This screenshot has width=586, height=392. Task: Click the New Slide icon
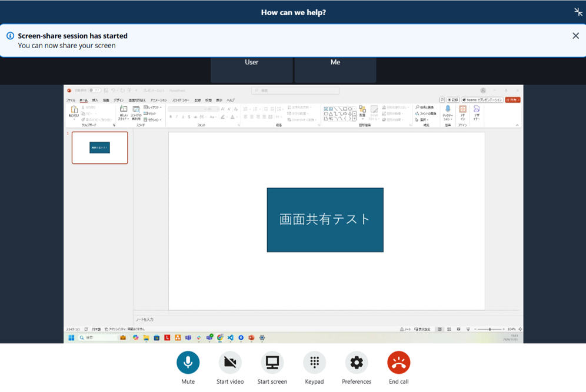pos(124,109)
